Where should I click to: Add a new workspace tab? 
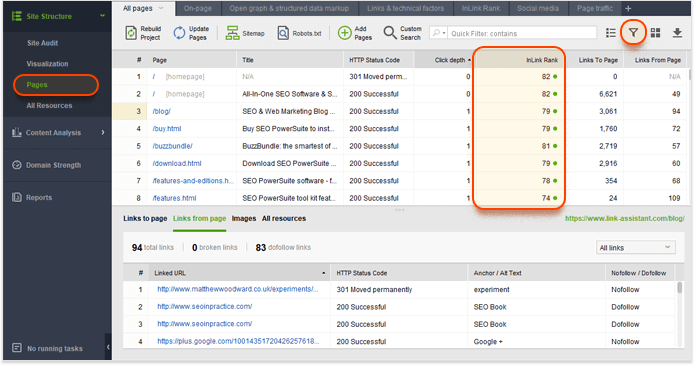point(628,8)
